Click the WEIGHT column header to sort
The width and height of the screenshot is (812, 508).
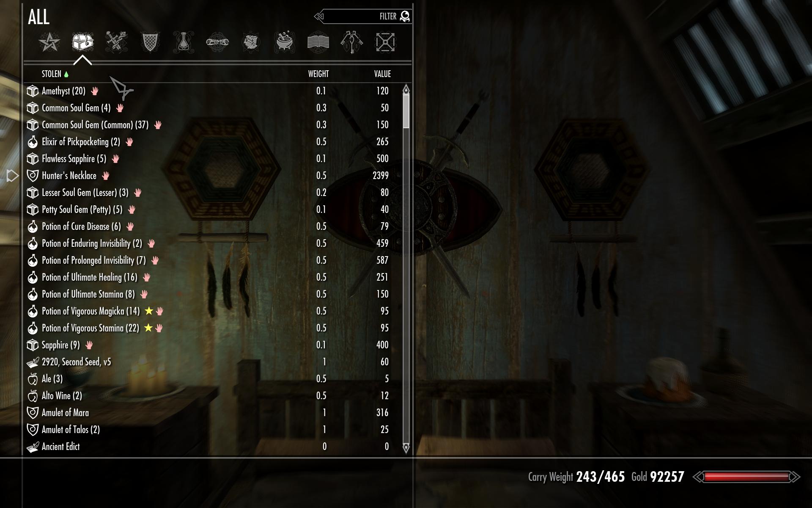318,74
